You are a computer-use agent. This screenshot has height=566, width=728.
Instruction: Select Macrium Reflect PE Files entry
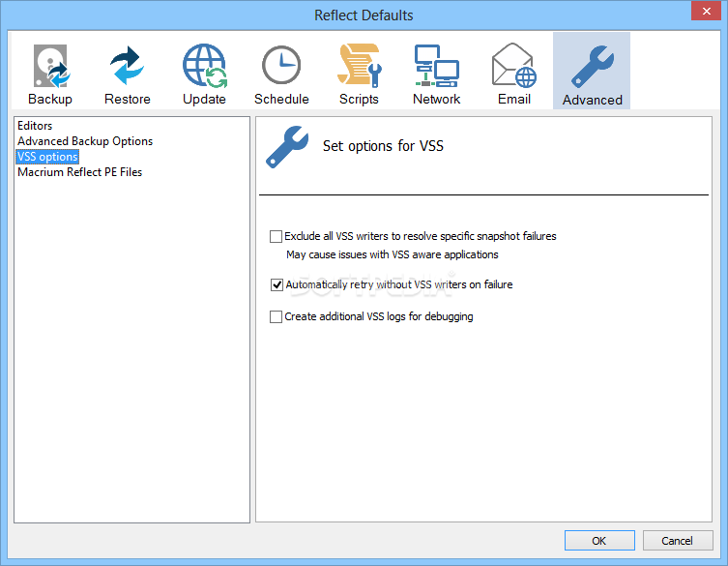click(x=80, y=172)
